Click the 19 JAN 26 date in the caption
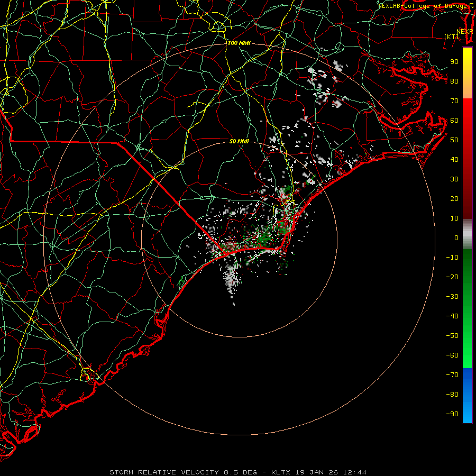The height and width of the screenshot is (476, 476). (317, 472)
